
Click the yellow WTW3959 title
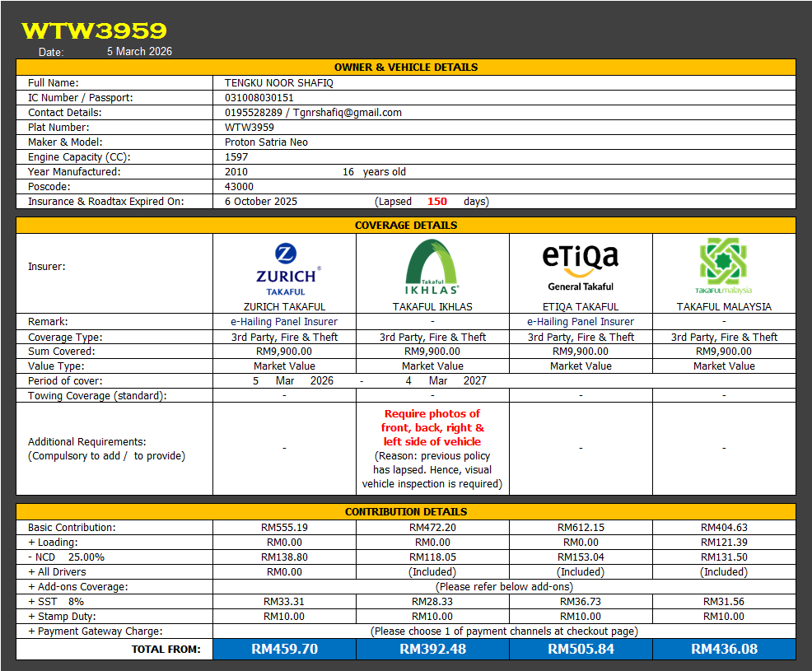pyautogui.click(x=94, y=30)
